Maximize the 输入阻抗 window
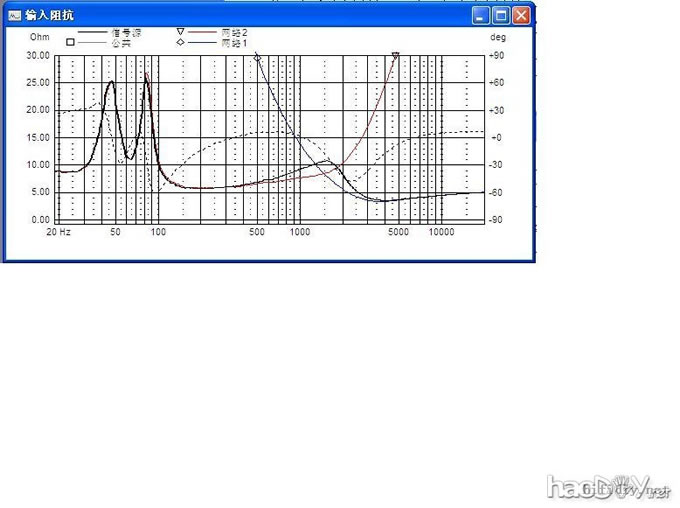The height and width of the screenshot is (508, 680). click(503, 15)
